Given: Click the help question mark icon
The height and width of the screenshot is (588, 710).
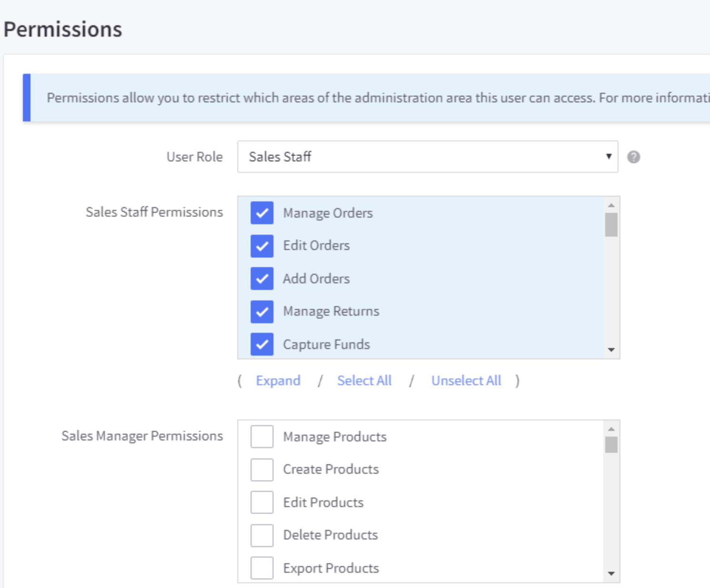Looking at the screenshot, I should (x=633, y=157).
